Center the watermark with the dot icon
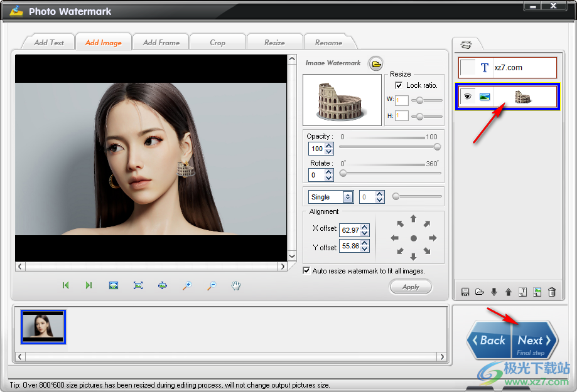The image size is (577, 392). pos(414,238)
